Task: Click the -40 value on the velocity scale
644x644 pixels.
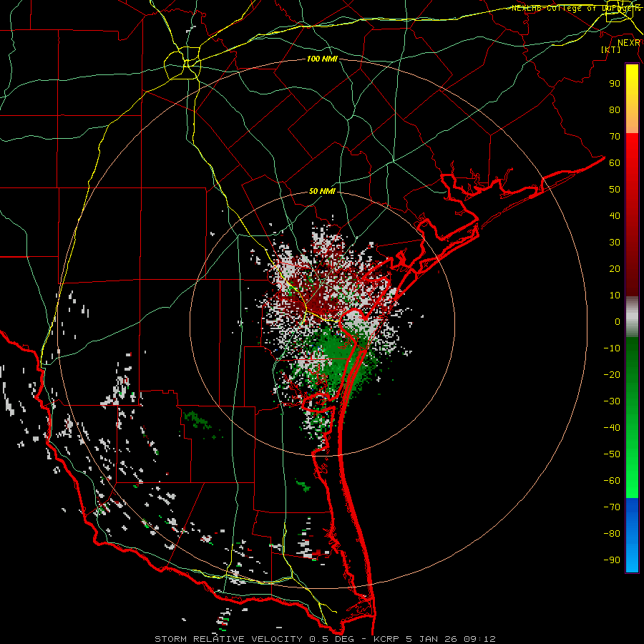Action: click(612, 428)
